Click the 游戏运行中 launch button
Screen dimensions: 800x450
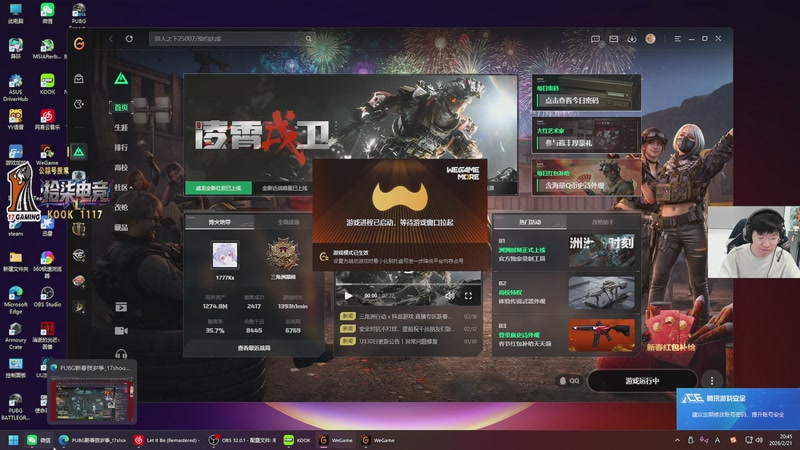pos(642,381)
